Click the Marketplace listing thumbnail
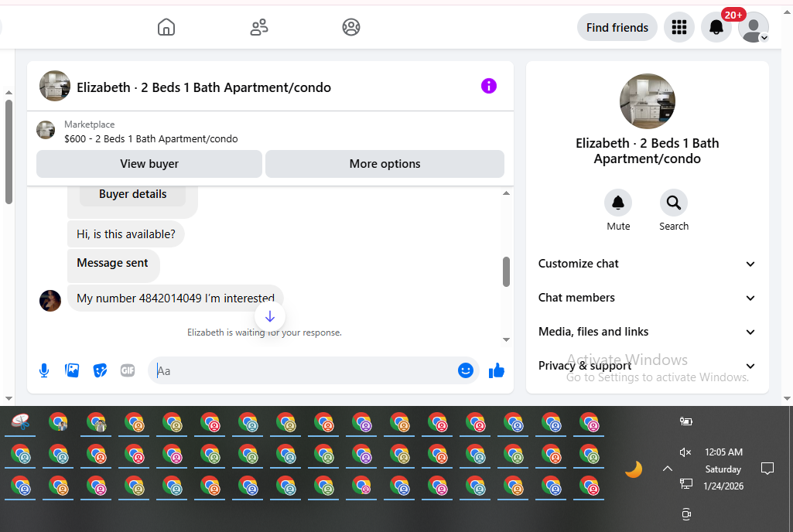Image resolution: width=793 pixels, height=532 pixels. click(46, 130)
